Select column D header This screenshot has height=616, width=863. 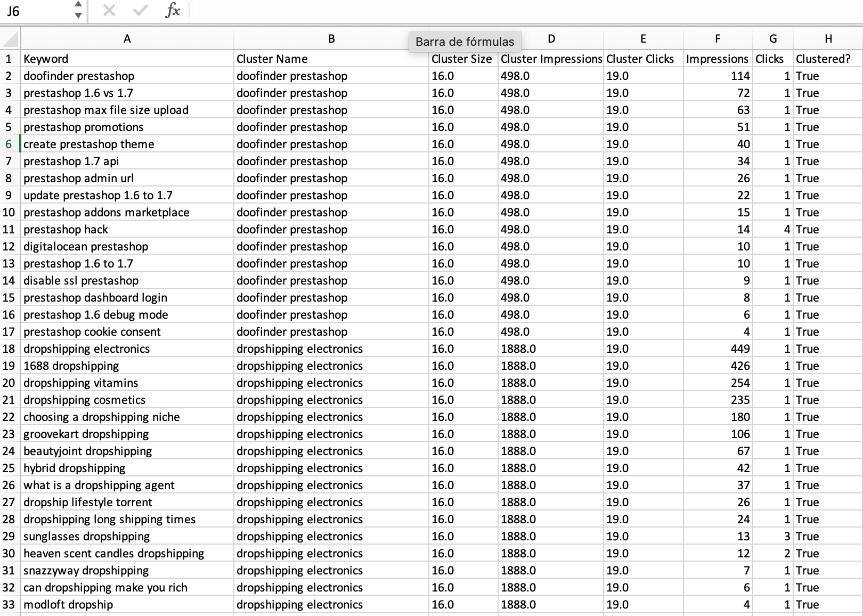pos(551,38)
